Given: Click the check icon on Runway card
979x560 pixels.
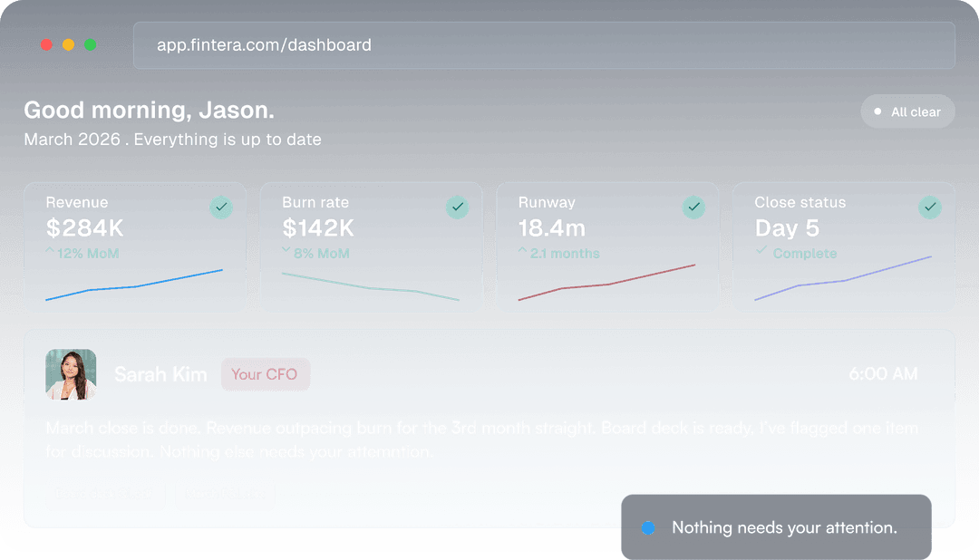Looking at the screenshot, I should (x=693, y=207).
